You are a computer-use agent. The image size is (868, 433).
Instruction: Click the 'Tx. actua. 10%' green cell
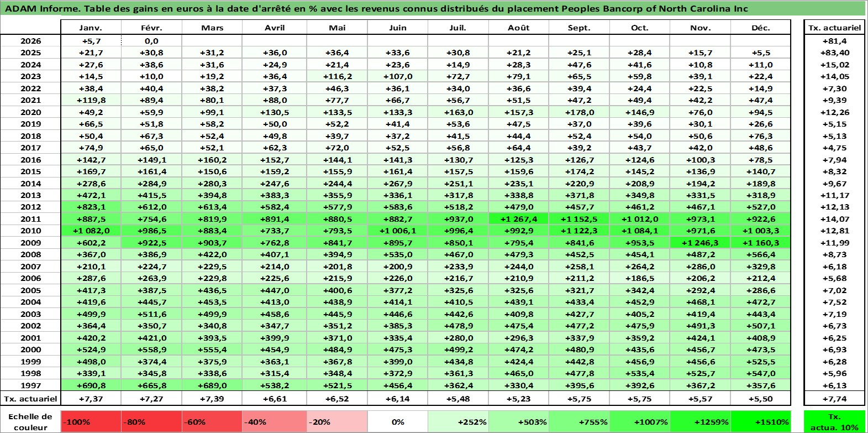point(834,421)
